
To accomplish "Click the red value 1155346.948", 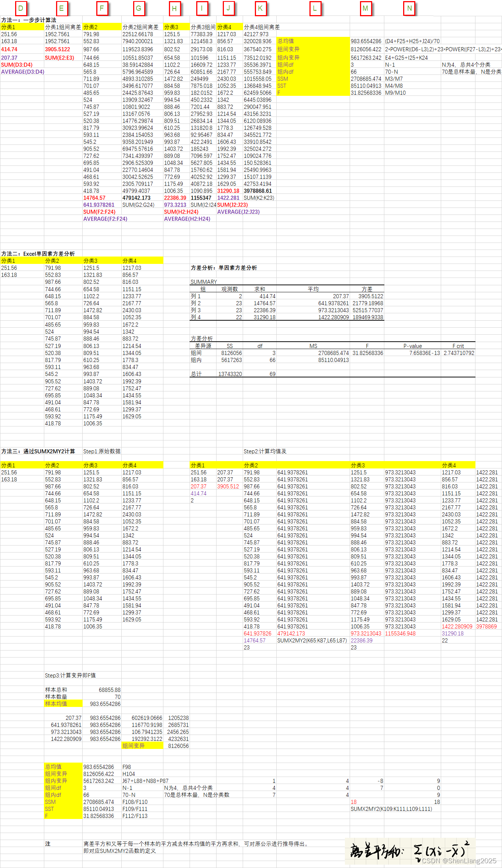I will 400,633.
